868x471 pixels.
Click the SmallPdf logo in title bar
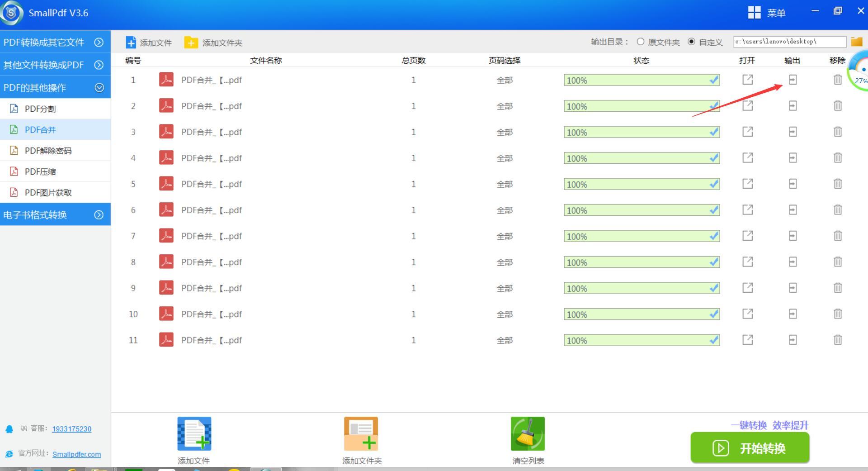click(12, 13)
